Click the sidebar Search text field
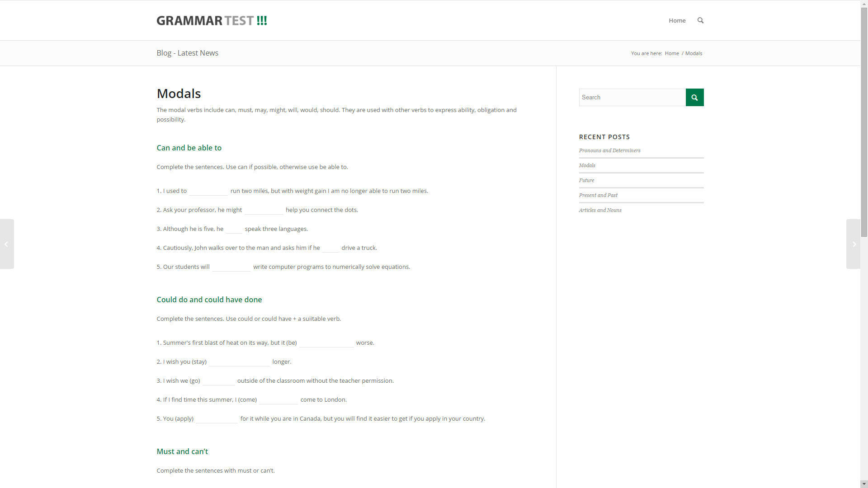Image resolution: width=868 pixels, height=488 pixels. point(632,97)
